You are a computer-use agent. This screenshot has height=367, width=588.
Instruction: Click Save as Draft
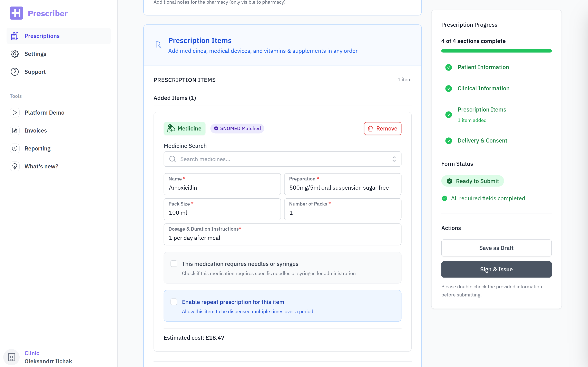tap(496, 248)
